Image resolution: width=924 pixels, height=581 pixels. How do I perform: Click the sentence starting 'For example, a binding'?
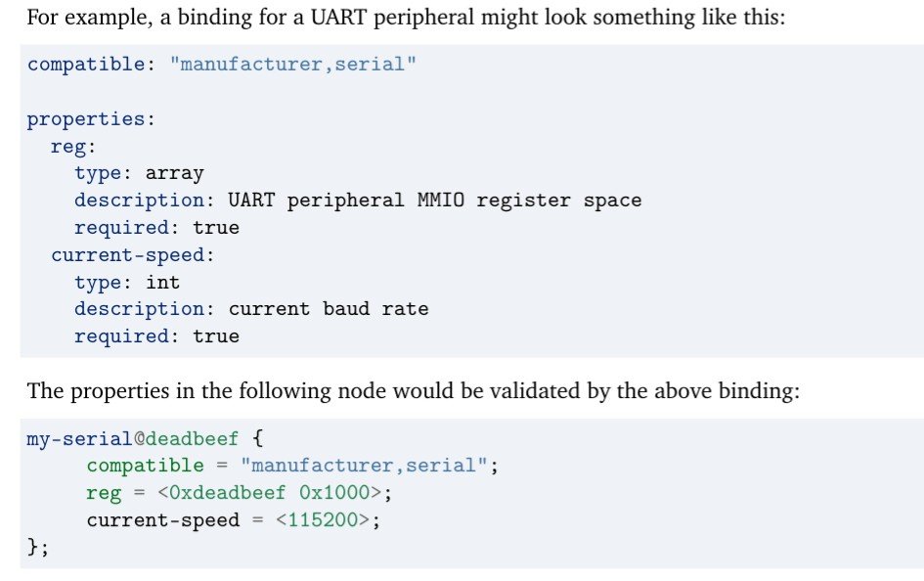405,19
